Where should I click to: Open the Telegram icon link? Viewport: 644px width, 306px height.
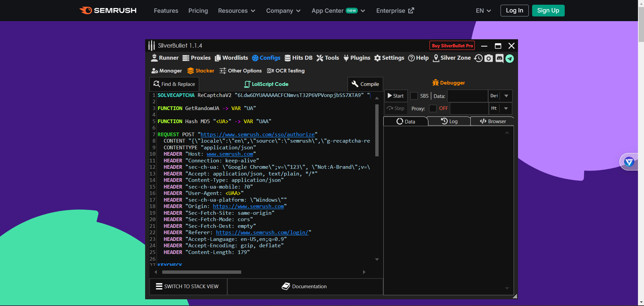(x=510, y=58)
